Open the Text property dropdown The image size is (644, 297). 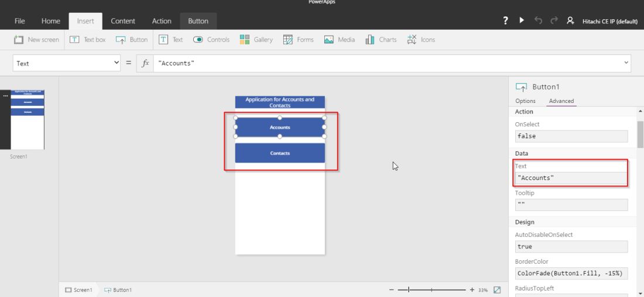click(67, 63)
